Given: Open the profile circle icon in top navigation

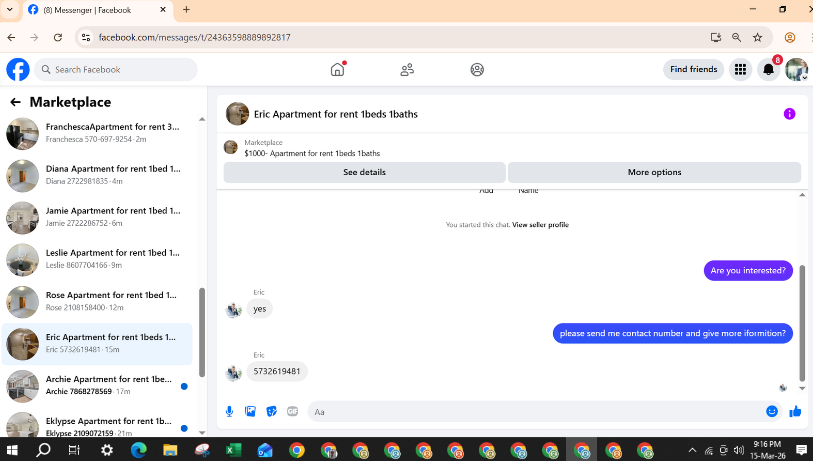Looking at the screenshot, I should pos(477,69).
